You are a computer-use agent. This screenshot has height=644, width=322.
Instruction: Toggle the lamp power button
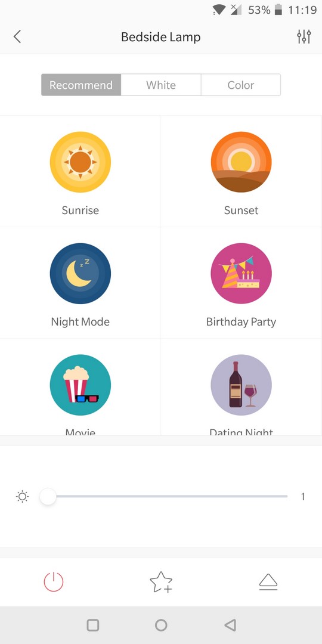(54, 582)
